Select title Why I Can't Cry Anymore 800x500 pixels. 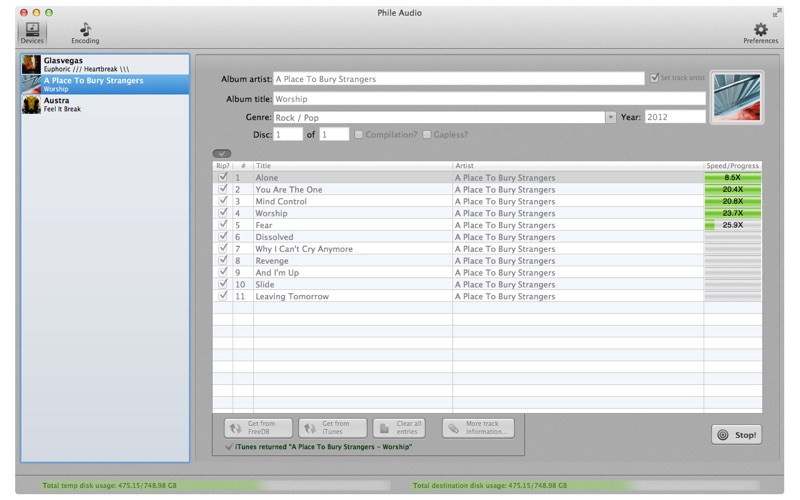[304, 249]
